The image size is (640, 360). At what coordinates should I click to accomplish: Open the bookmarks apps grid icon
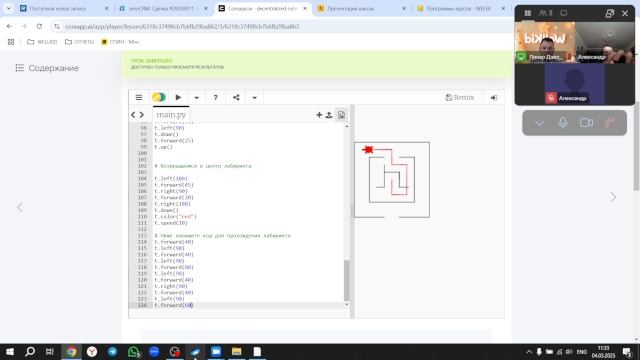click(11, 42)
